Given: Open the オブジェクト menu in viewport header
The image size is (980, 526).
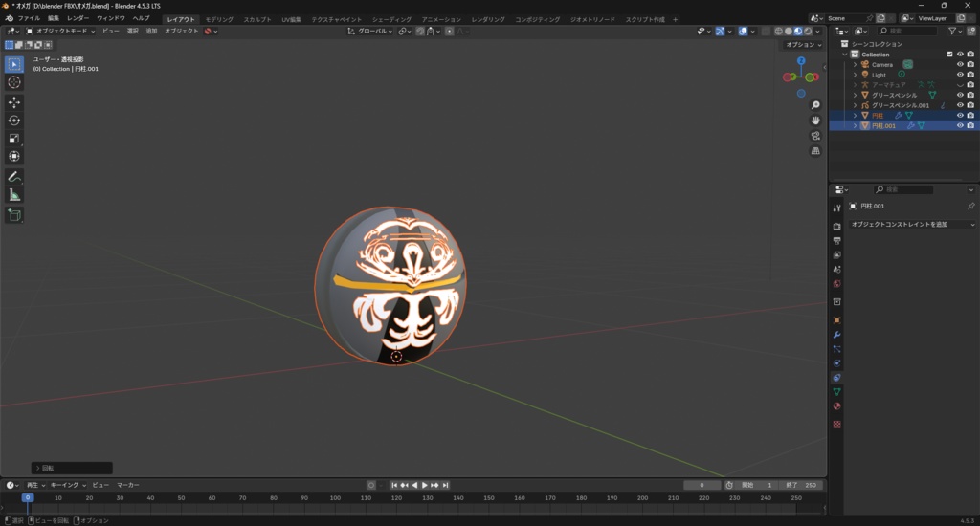Looking at the screenshot, I should coord(181,32).
